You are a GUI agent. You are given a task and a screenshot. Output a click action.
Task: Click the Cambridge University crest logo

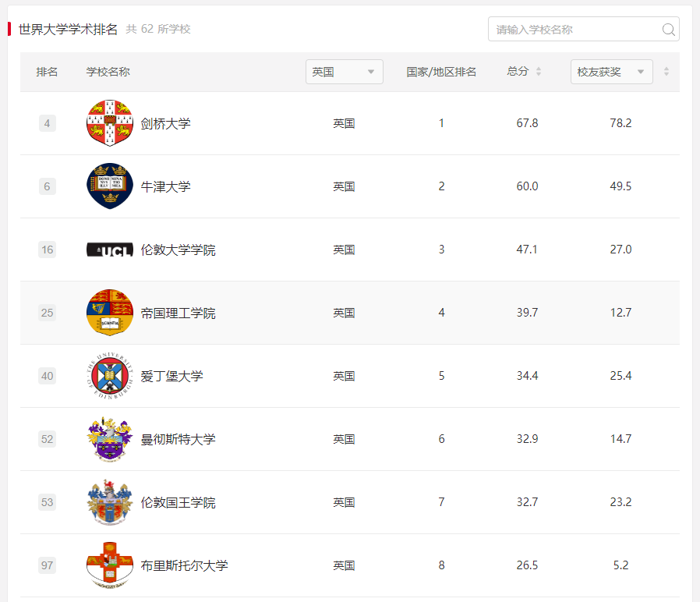[x=109, y=122]
